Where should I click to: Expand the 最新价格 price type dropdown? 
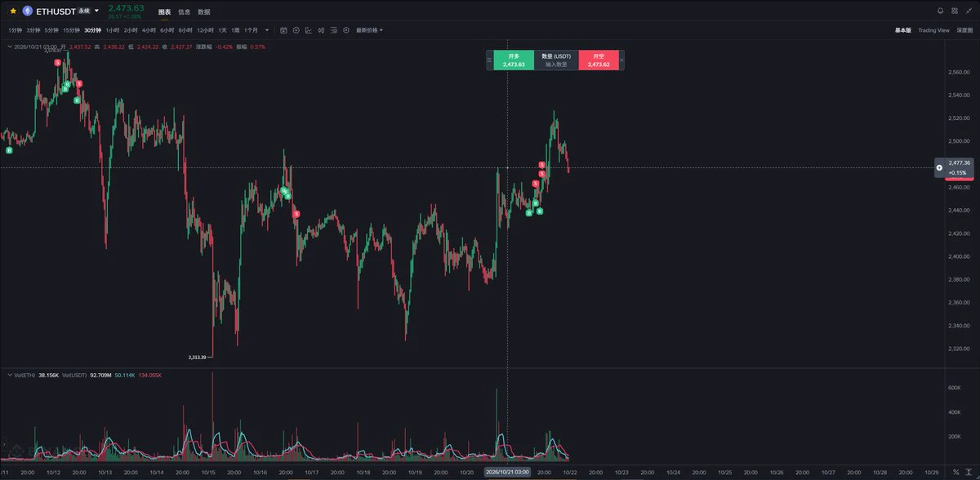(369, 30)
